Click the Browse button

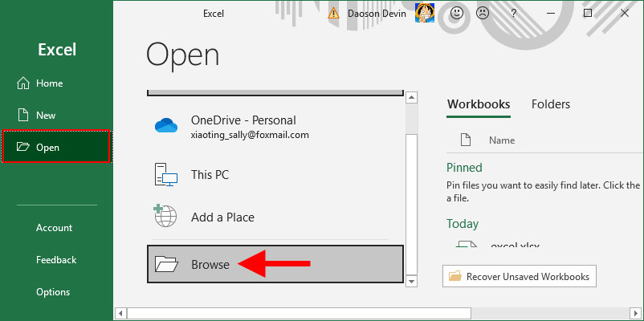(x=275, y=264)
